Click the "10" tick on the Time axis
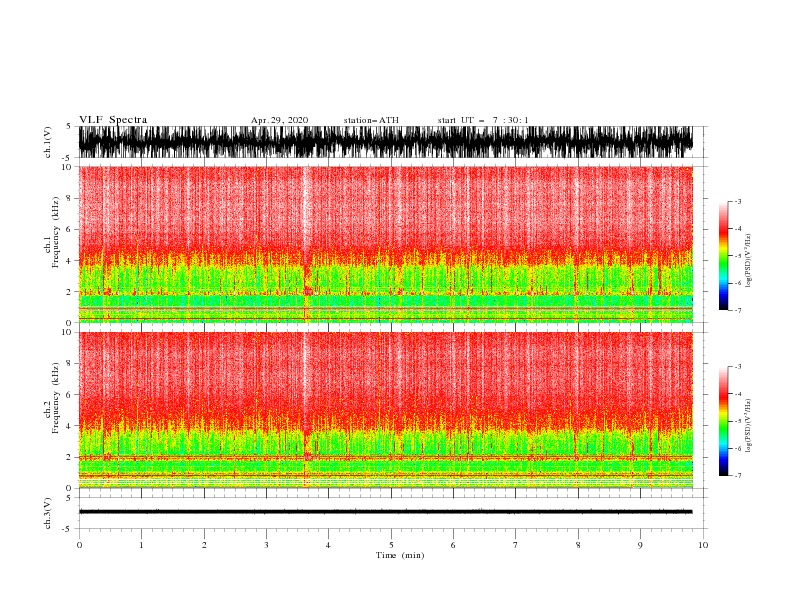792x612 pixels. point(703,545)
